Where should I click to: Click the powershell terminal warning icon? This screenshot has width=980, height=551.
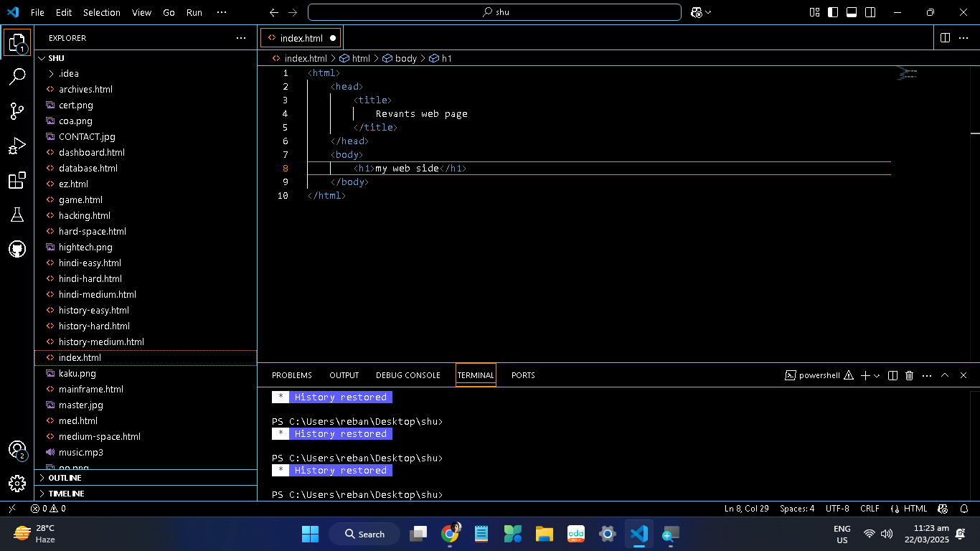pos(849,375)
